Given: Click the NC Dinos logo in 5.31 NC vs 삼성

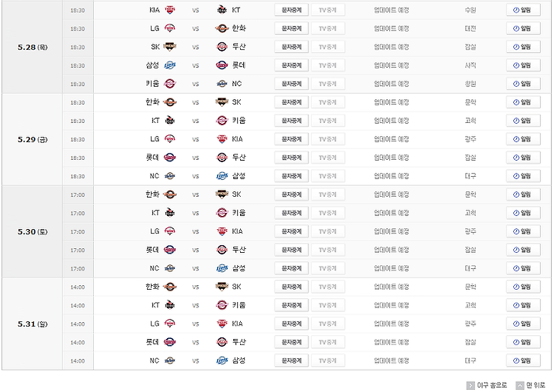Looking at the screenshot, I should tap(170, 360).
